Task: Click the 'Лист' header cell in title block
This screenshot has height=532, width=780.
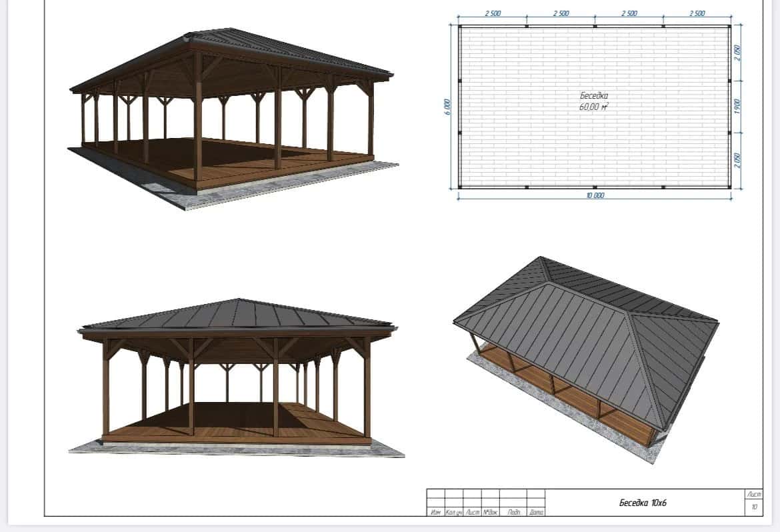Action: 754,494
